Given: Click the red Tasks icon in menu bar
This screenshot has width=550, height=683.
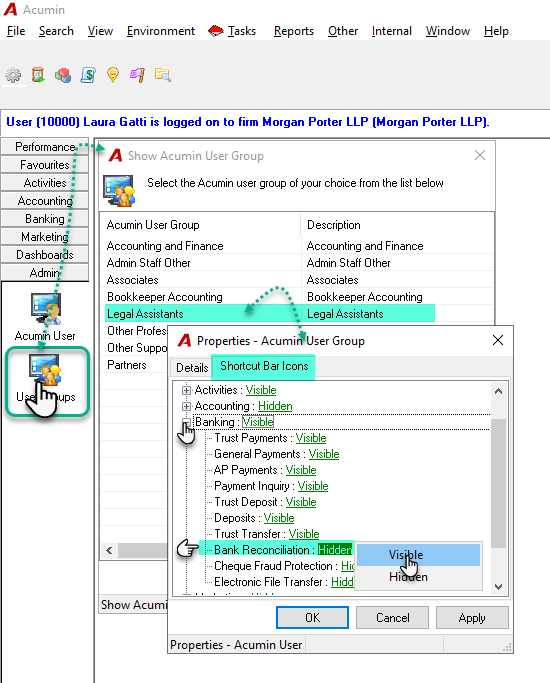Looking at the screenshot, I should pos(216,31).
